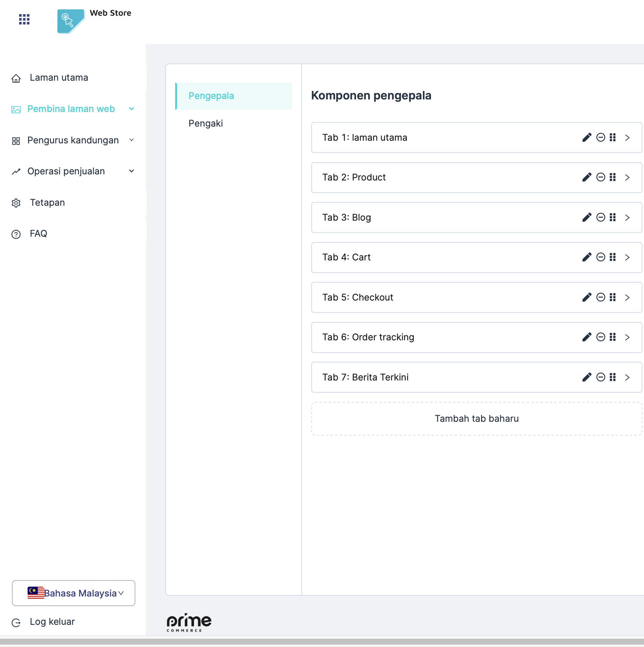The height and width of the screenshot is (647, 644).
Task: Open the app grid launcher icon
Action: pyautogui.click(x=24, y=19)
